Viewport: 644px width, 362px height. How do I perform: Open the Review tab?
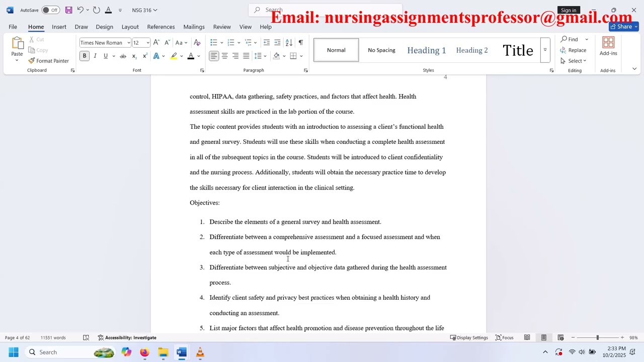222,27
